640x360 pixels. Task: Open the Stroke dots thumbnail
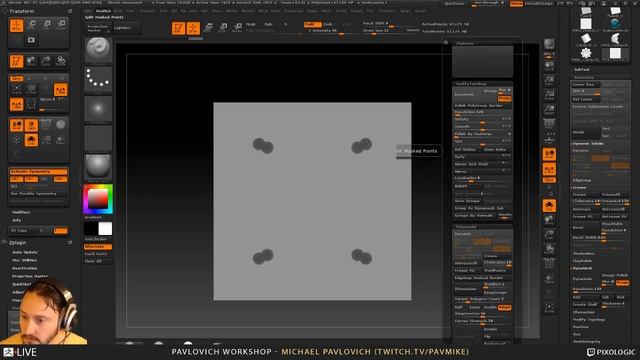click(98, 79)
